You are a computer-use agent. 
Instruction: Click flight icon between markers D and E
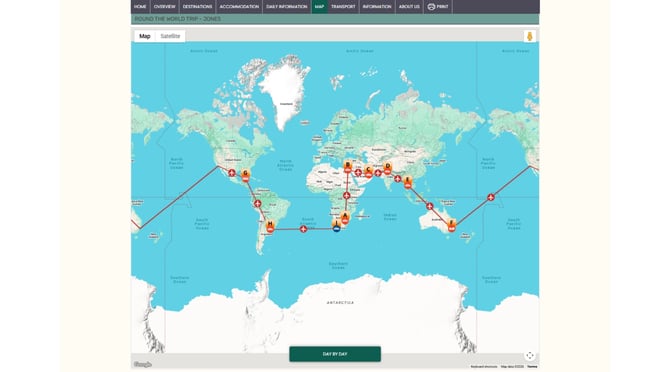(x=398, y=179)
